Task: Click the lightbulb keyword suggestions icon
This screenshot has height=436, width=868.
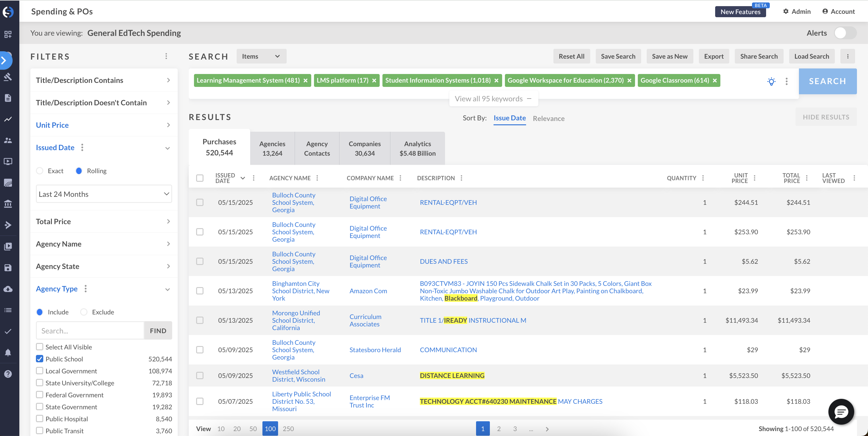Action: tap(771, 81)
